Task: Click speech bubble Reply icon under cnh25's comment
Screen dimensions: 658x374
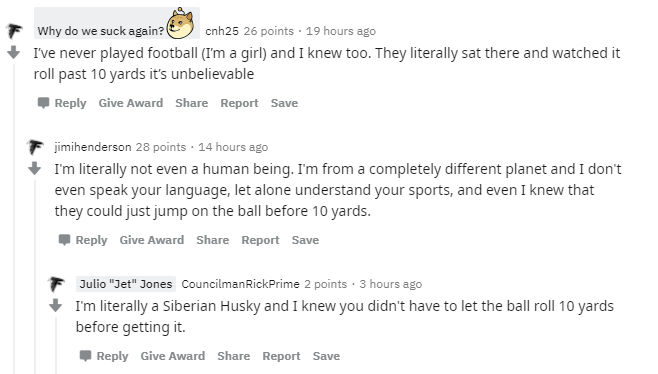Action: pyautogui.click(x=43, y=103)
